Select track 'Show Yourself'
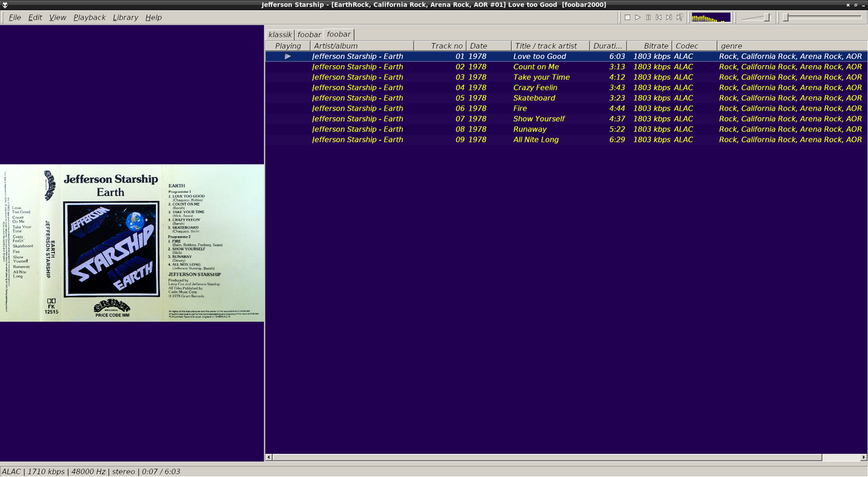868x477 pixels. tap(539, 119)
